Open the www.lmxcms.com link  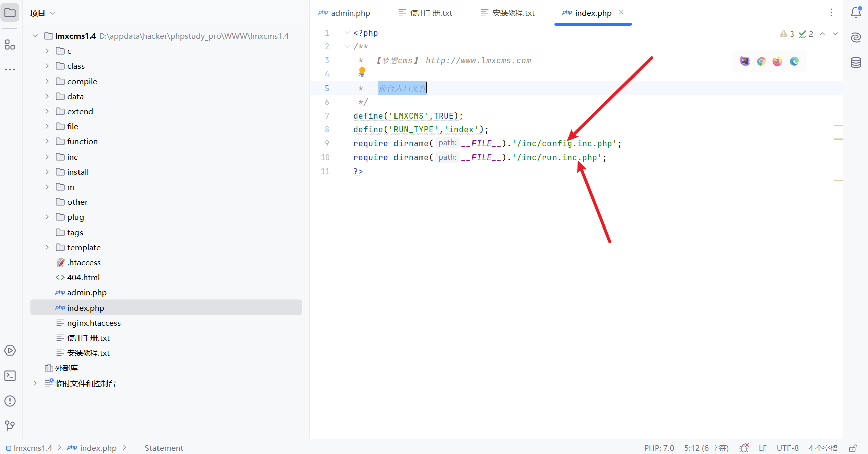pos(478,60)
